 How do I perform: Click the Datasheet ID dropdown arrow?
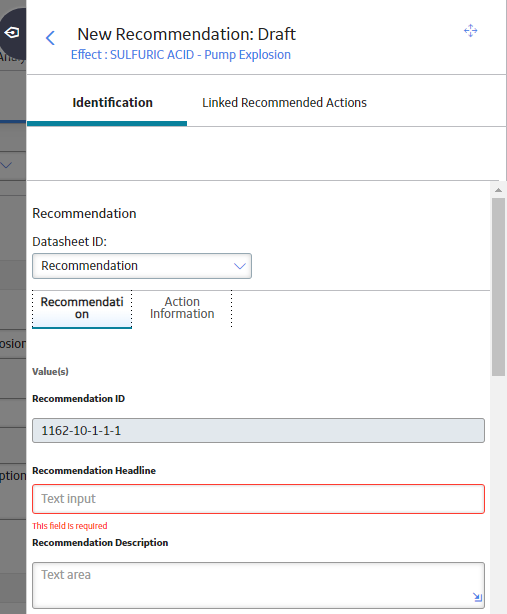coord(240,266)
